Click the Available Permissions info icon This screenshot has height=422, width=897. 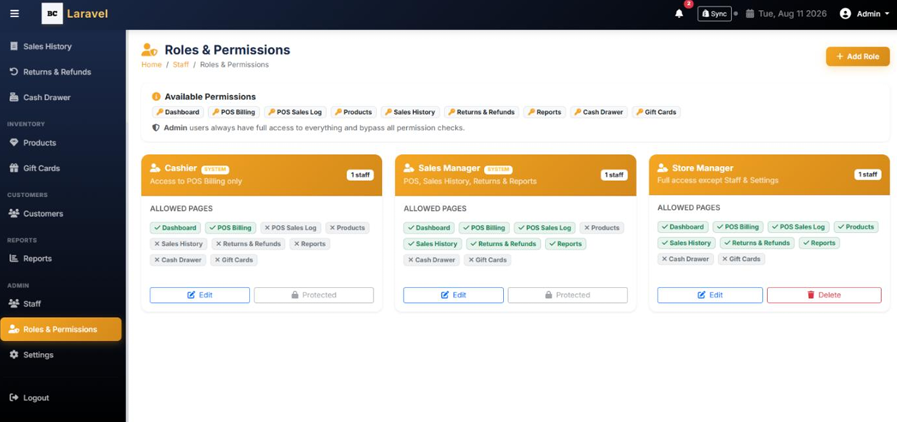coord(156,97)
